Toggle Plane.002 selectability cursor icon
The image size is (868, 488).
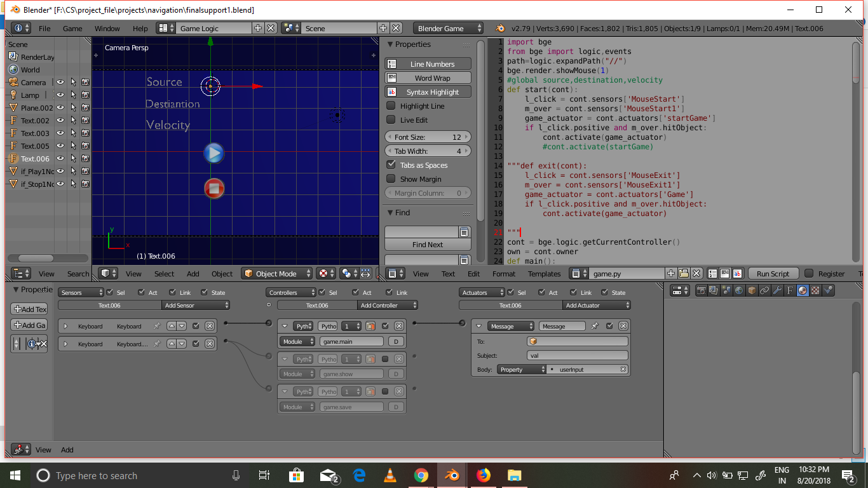pos(73,107)
